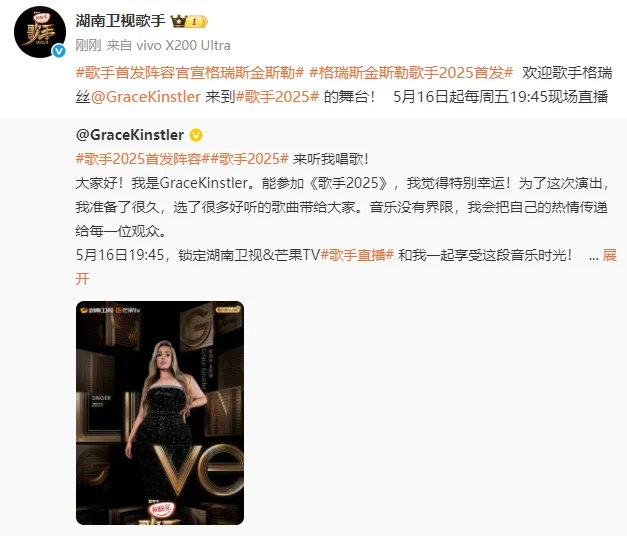Open hashtag #格瑞斯金斯勒歌手2025首发#
Viewport: 627px width, 536px height.
point(411,73)
